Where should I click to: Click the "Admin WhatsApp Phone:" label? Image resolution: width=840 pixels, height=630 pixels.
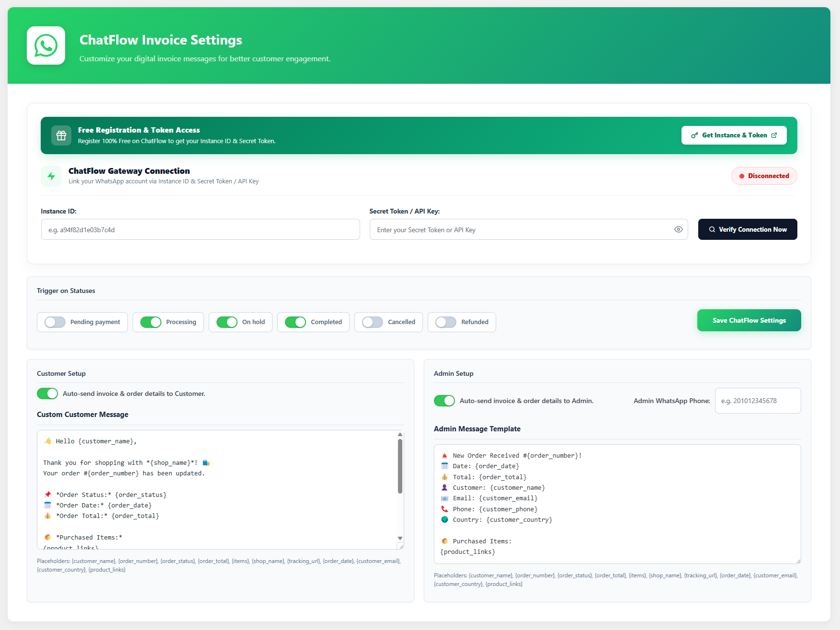[x=672, y=401]
